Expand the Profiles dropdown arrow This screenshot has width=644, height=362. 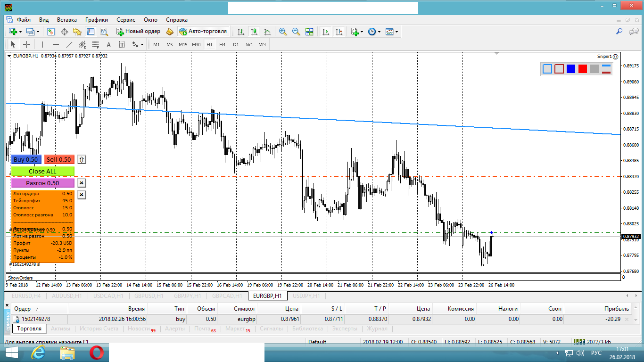tap(38, 32)
